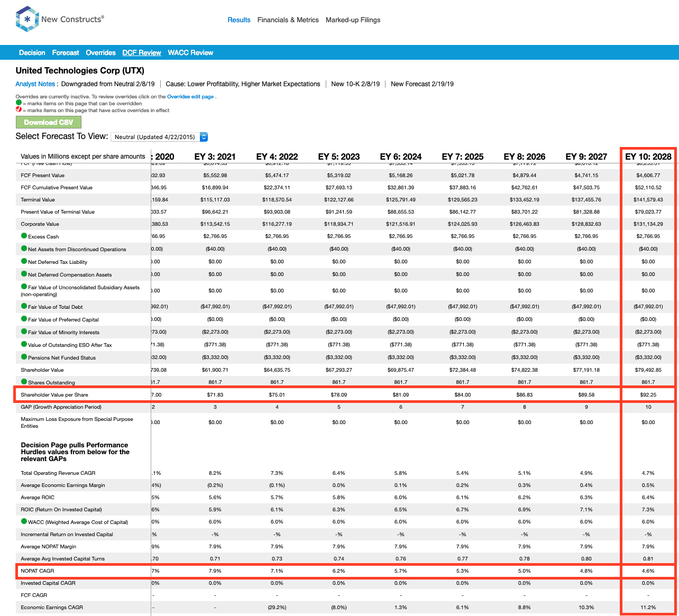
Task: Open the Results tab
Action: coord(239,20)
